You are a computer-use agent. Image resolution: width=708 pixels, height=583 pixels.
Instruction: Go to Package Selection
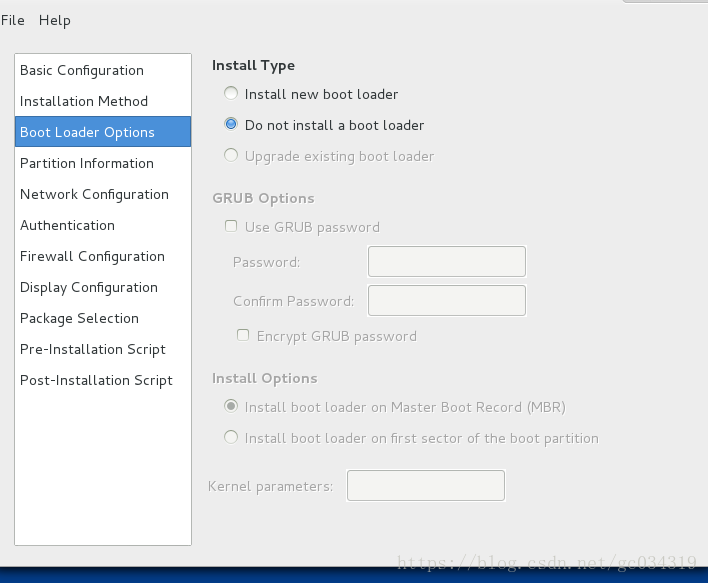pyautogui.click(x=103, y=318)
